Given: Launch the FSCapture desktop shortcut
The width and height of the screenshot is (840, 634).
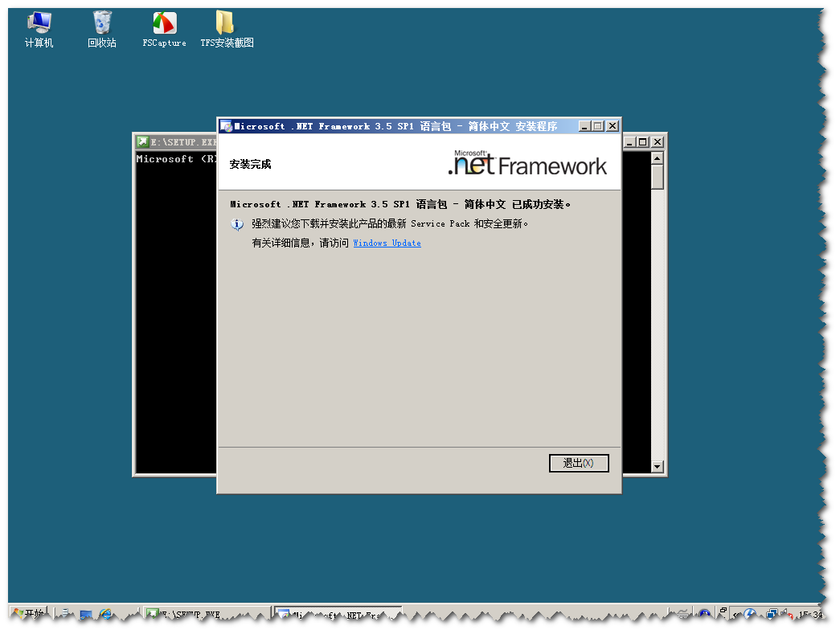Looking at the screenshot, I should point(165,30).
